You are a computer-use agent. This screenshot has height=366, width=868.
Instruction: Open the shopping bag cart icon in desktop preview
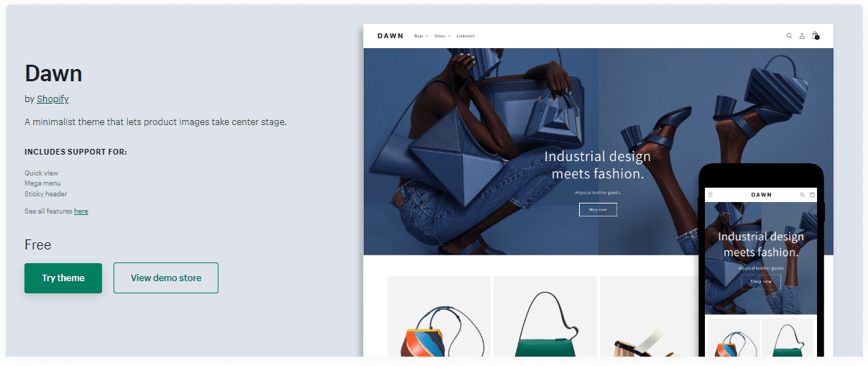click(x=815, y=35)
